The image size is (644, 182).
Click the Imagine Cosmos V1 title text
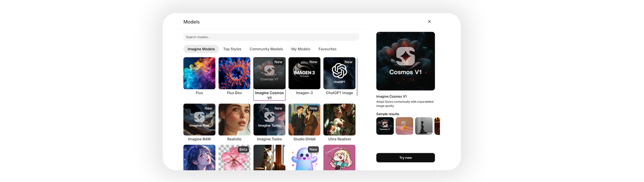tap(391, 97)
